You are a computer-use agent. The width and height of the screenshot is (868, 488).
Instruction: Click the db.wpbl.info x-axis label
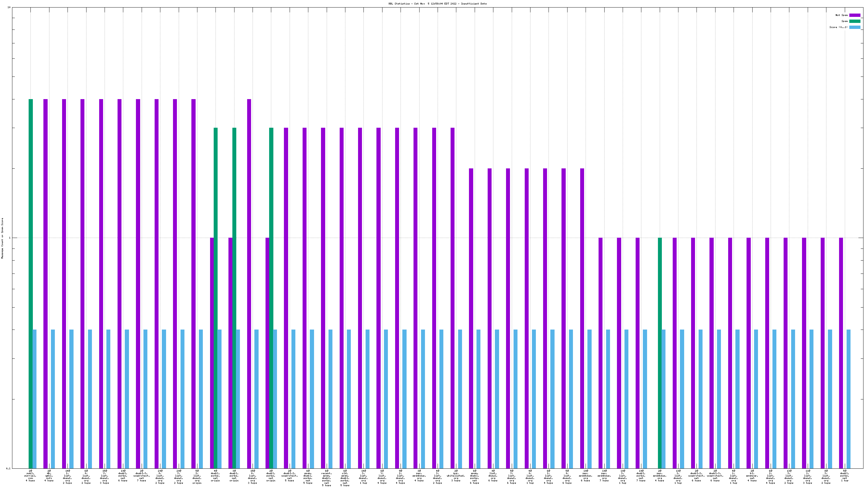[49, 476]
